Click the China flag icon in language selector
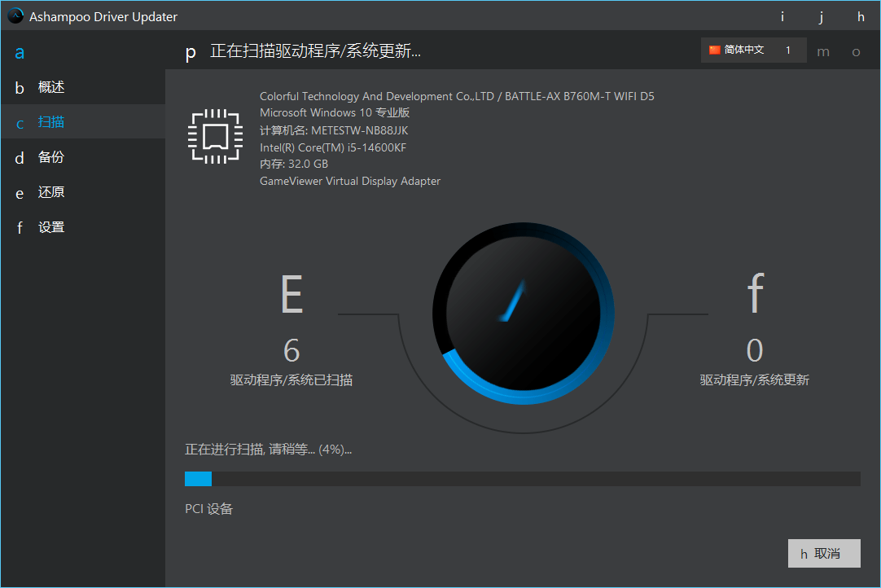The width and height of the screenshot is (881, 588). tap(717, 50)
